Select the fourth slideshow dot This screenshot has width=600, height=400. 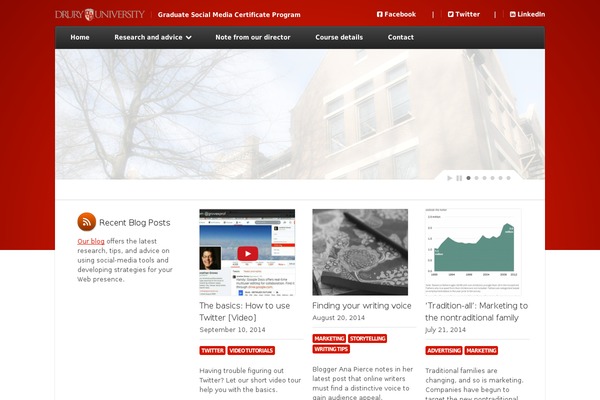pos(492,178)
